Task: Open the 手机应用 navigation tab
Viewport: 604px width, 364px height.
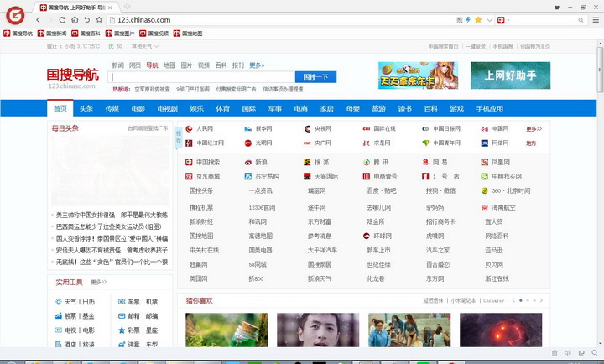Action: click(490, 109)
